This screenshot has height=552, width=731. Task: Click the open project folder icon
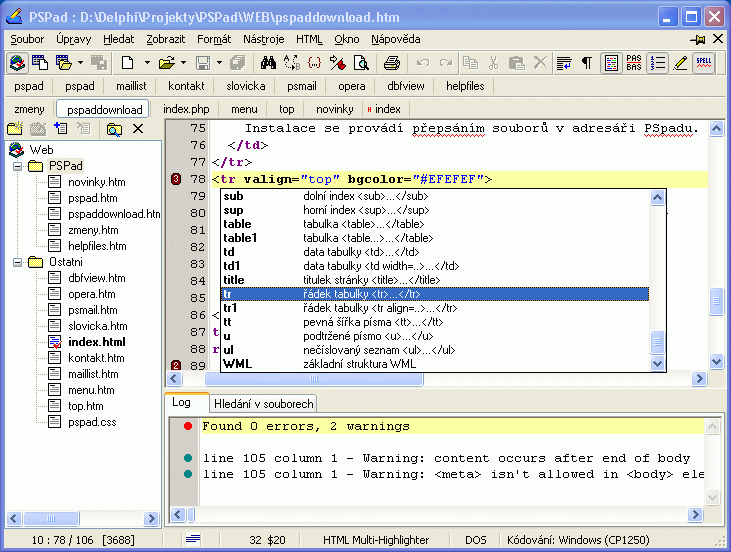[63, 62]
